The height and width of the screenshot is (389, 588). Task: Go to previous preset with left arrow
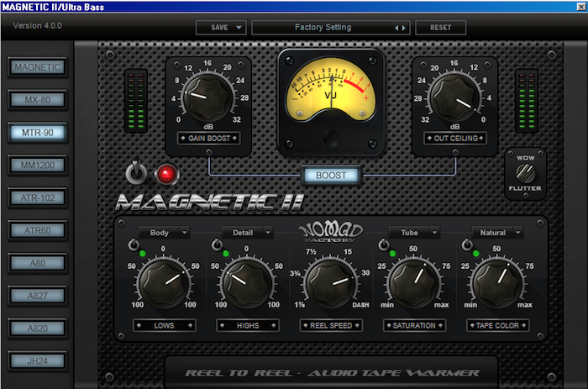tap(396, 28)
